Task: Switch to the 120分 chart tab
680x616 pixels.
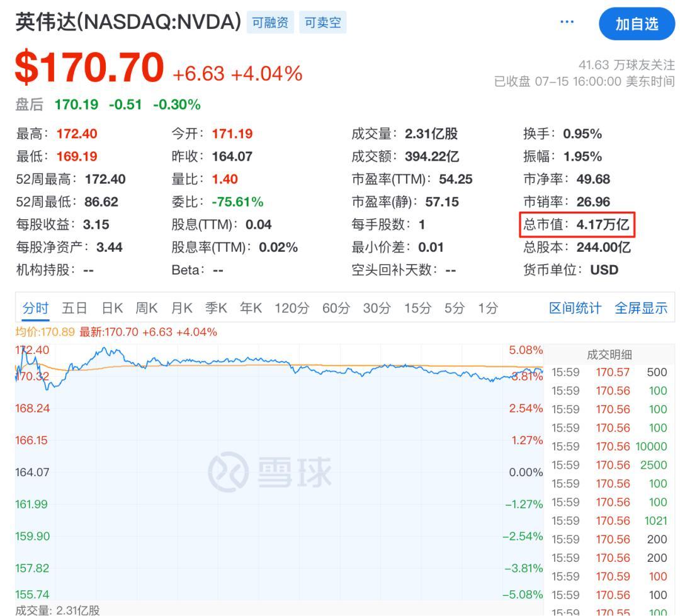Action: (x=292, y=308)
